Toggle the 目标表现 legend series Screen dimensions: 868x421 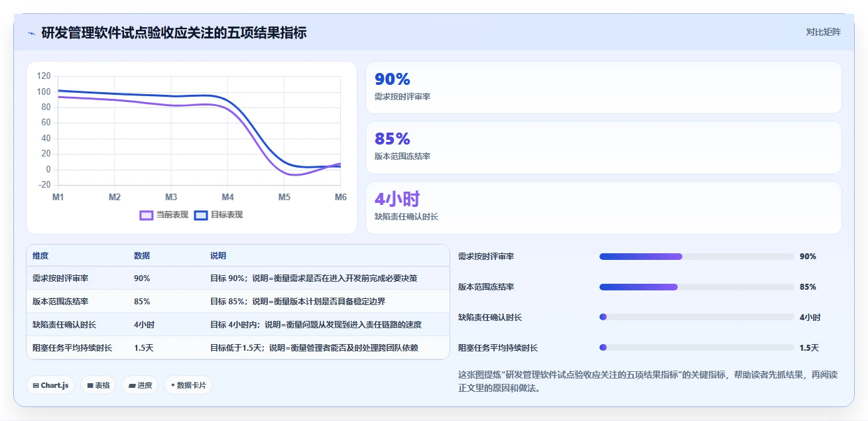tap(218, 215)
